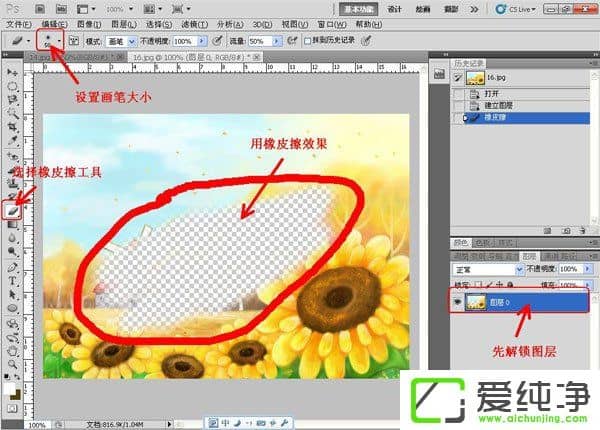The height and width of the screenshot is (430, 600).
Task: Select the 3D Object Rotate tool
Action: point(13,324)
